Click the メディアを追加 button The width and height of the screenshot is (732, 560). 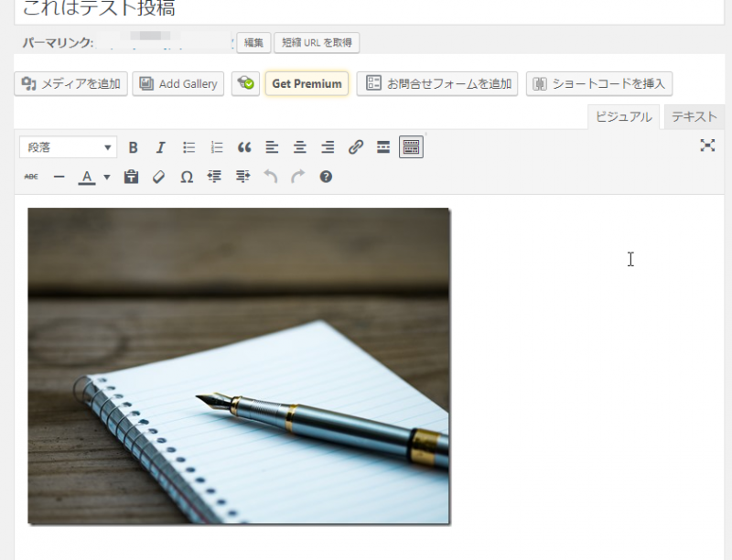tap(71, 84)
